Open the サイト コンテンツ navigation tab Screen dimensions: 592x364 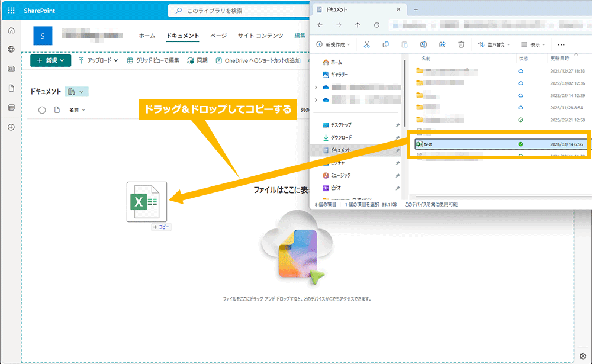point(260,36)
